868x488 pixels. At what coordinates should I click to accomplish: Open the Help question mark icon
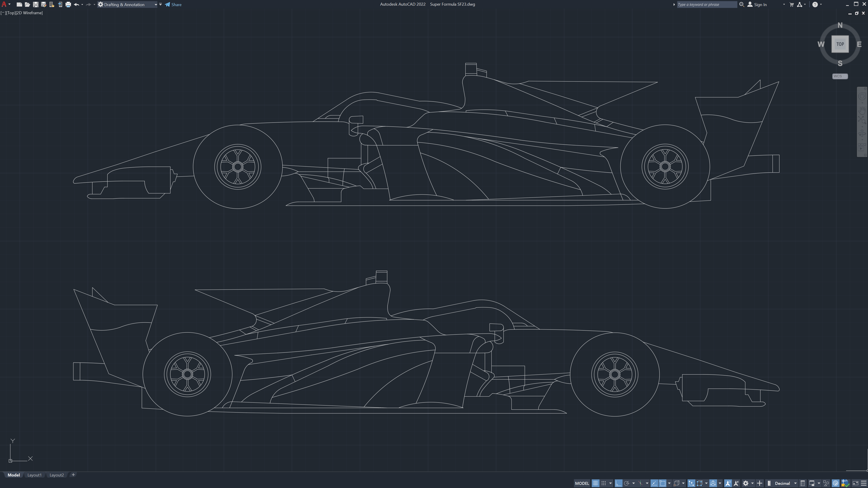point(815,4)
